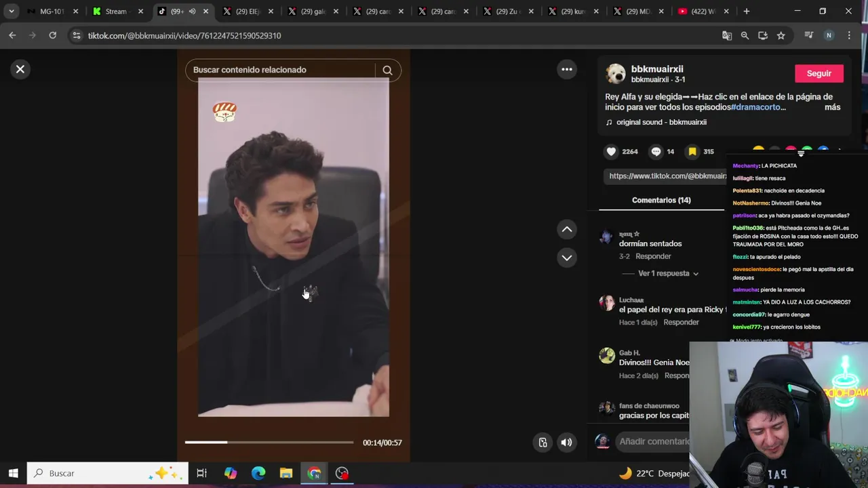The image size is (868, 488).
Task: Select the 'Comentarios (14)' tab
Action: [661, 200]
